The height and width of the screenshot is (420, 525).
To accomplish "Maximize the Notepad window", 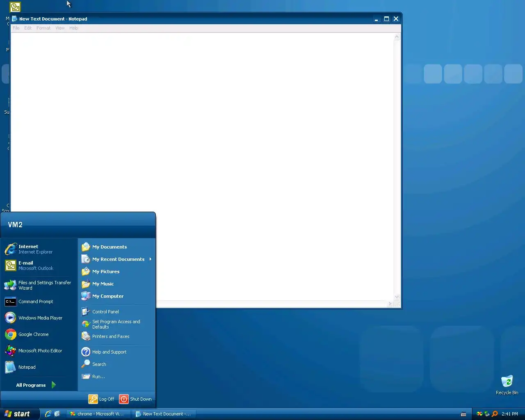I will coord(386,19).
